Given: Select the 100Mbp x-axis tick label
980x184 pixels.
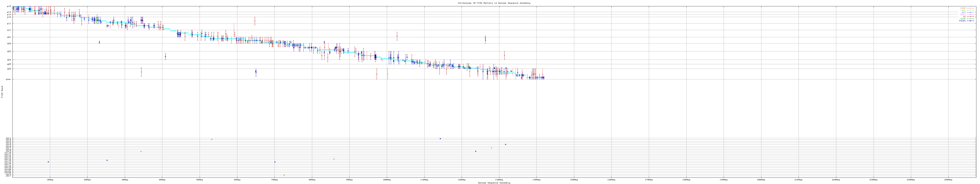Looking at the screenshot, I should pos(386,179).
